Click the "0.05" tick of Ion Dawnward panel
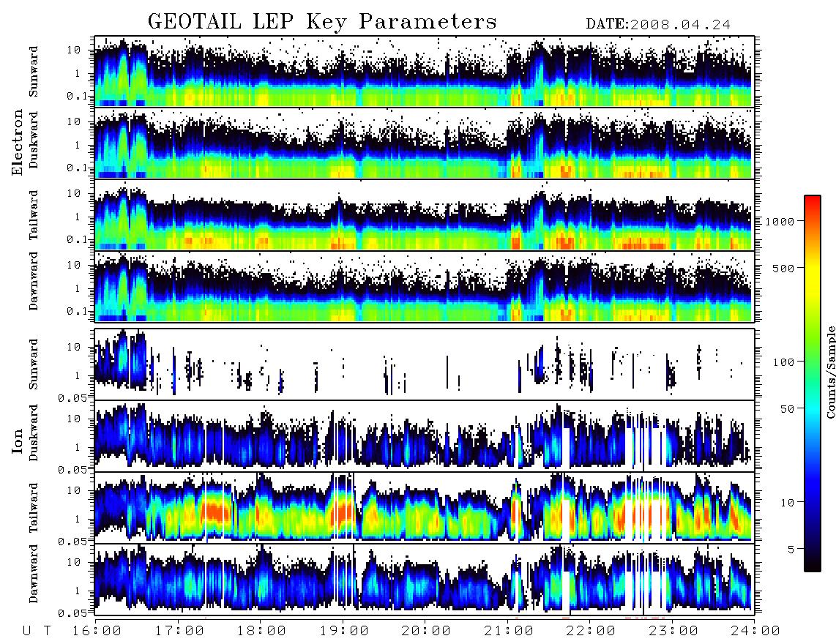This screenshot has width=836, height=644. pyautogui.click(x=73, y=613)
